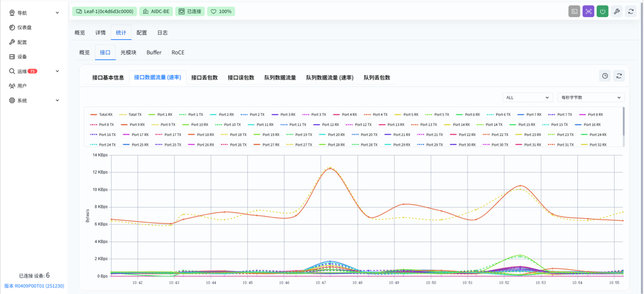The image size is (644, 294).
Task: Expand the 导航 sidebar menu chevron
Action: [x=58, y=12]
